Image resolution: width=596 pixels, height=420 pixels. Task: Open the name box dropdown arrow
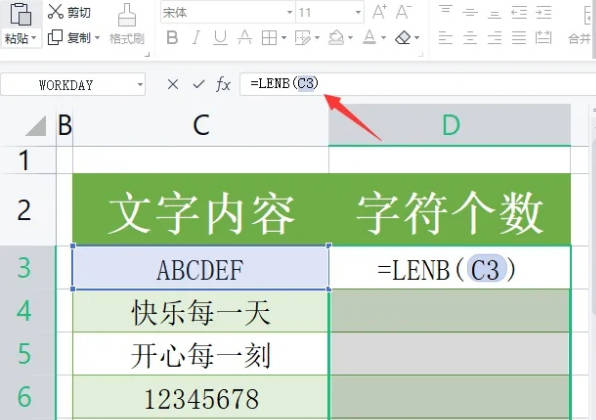click(140, 84)
